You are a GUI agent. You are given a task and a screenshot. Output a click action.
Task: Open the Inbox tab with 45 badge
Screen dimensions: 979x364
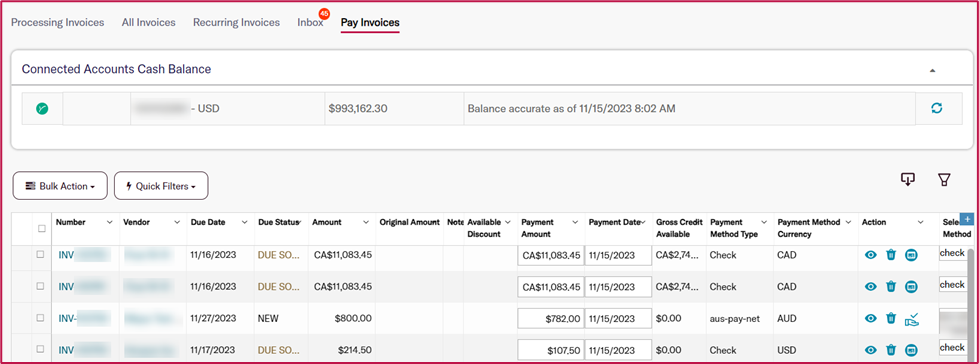pos(310,22)
